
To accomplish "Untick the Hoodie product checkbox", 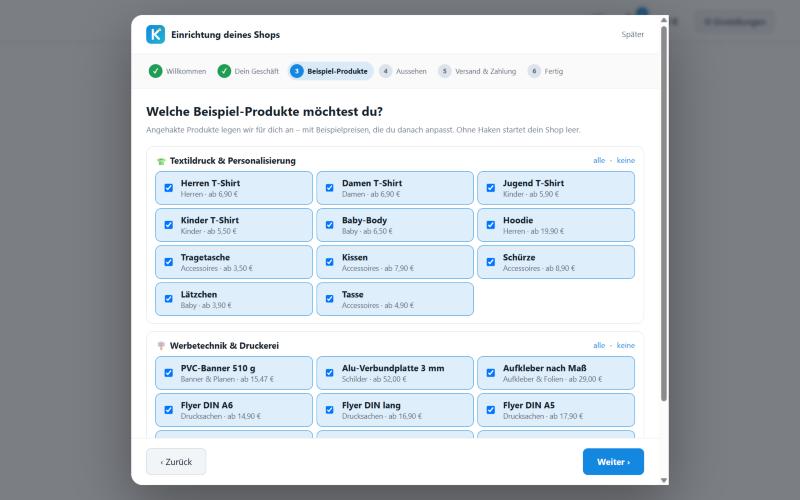I will click(x=491, y=225).
